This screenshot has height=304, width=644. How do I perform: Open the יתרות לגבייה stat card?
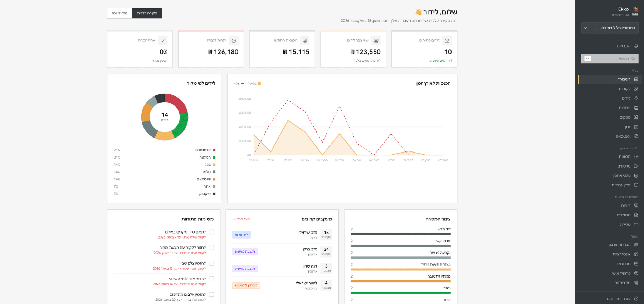tap(211, 49)
